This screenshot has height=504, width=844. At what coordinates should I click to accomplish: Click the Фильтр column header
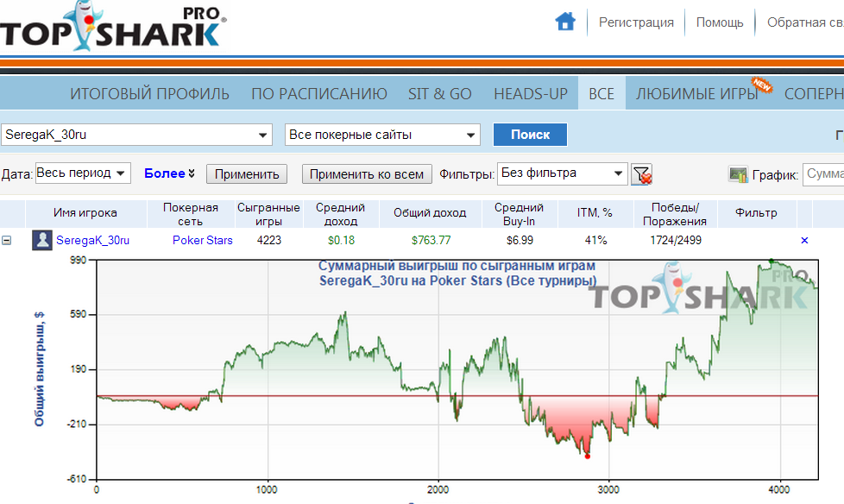coord(756,212)
